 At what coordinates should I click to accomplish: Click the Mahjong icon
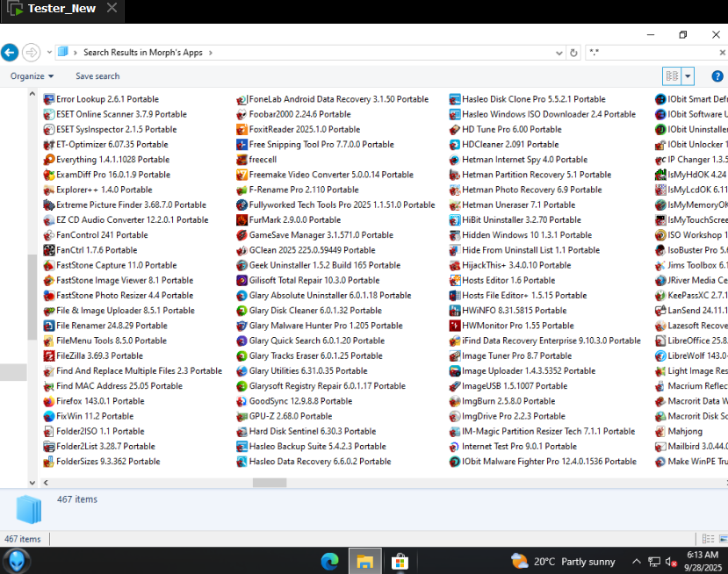(660, 432)
